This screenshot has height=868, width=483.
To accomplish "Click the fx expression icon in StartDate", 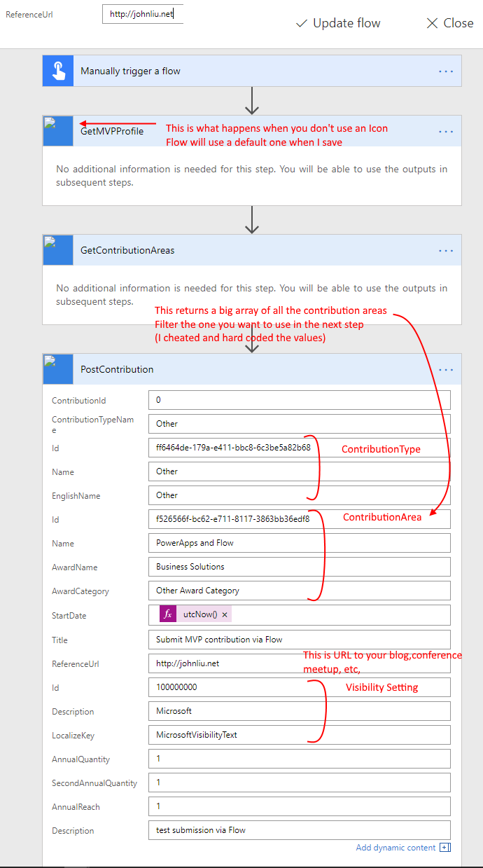I will click(x=168, y=614).
